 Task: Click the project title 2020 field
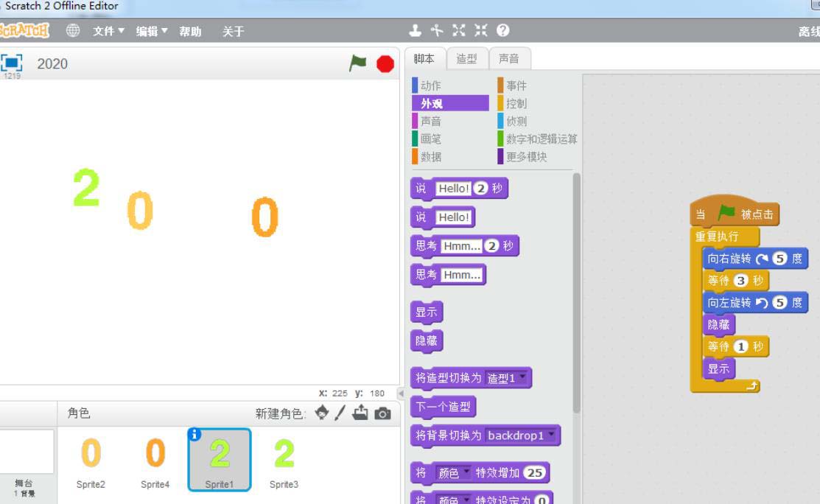pos(52,64)
